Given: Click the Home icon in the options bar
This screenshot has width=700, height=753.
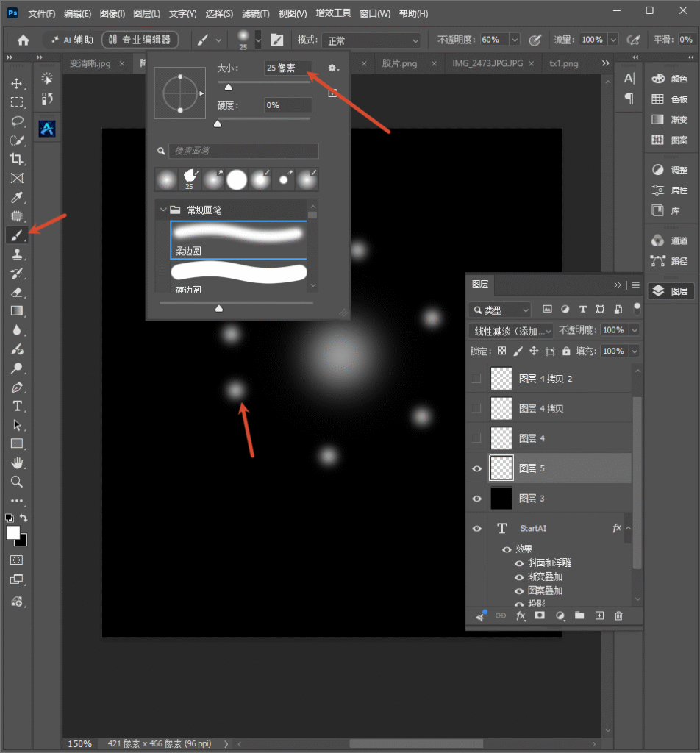Looking at the screenshot, I should pyautogui.click(x=23, y=40).
